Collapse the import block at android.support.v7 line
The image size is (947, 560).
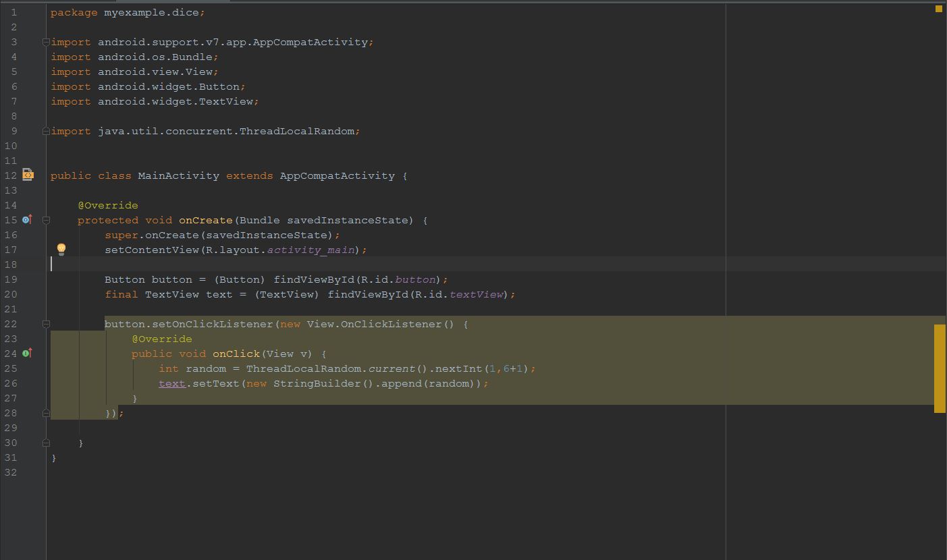tap(46, 42)
